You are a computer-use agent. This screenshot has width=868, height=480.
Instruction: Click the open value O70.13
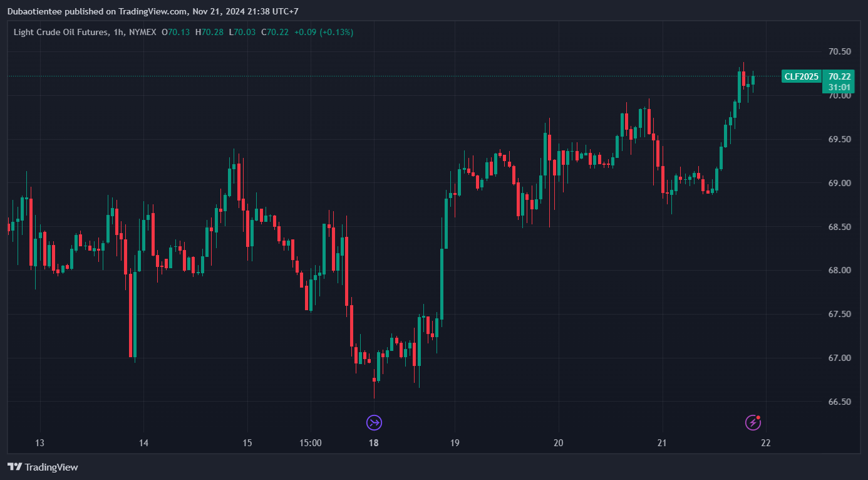pyautogui.click(x=175, y=32)
